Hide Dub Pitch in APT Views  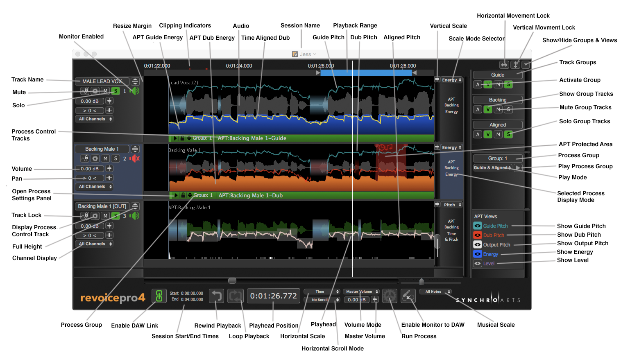478,235
